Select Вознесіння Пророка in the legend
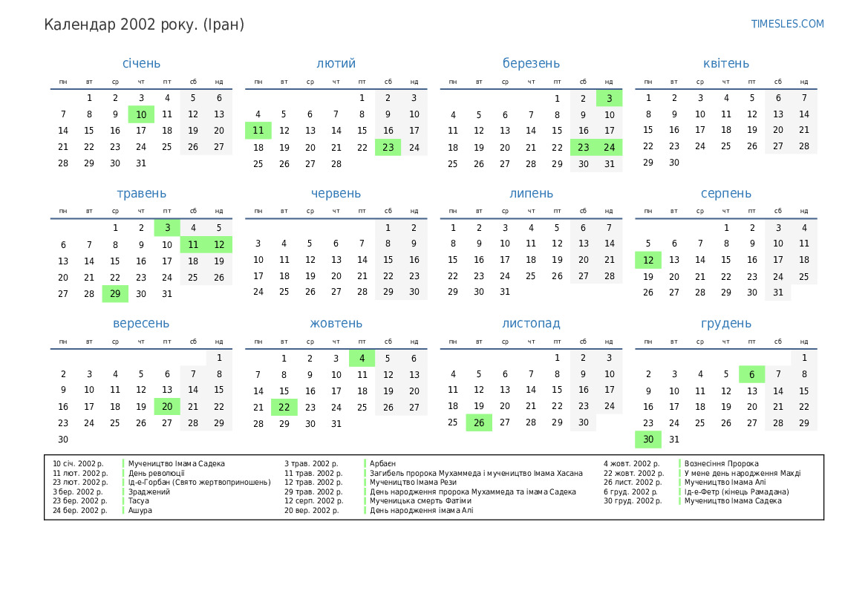 point(721,463)
